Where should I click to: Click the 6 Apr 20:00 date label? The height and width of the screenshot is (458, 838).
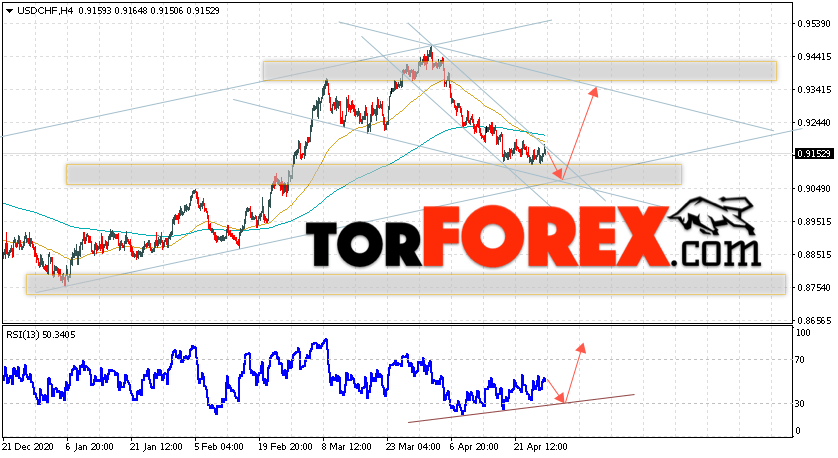(475, 447)
